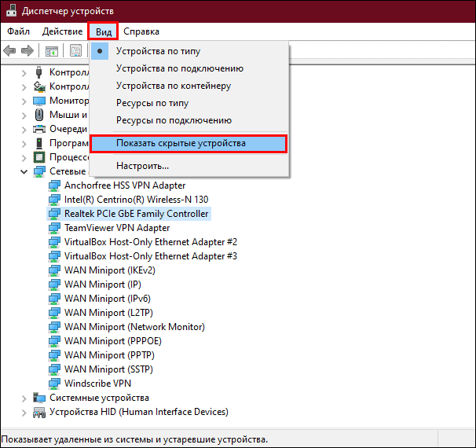Select TeamViewer VPN Adapter label
476x448 pixels.
pyautogui.click(x=117, y=228)
